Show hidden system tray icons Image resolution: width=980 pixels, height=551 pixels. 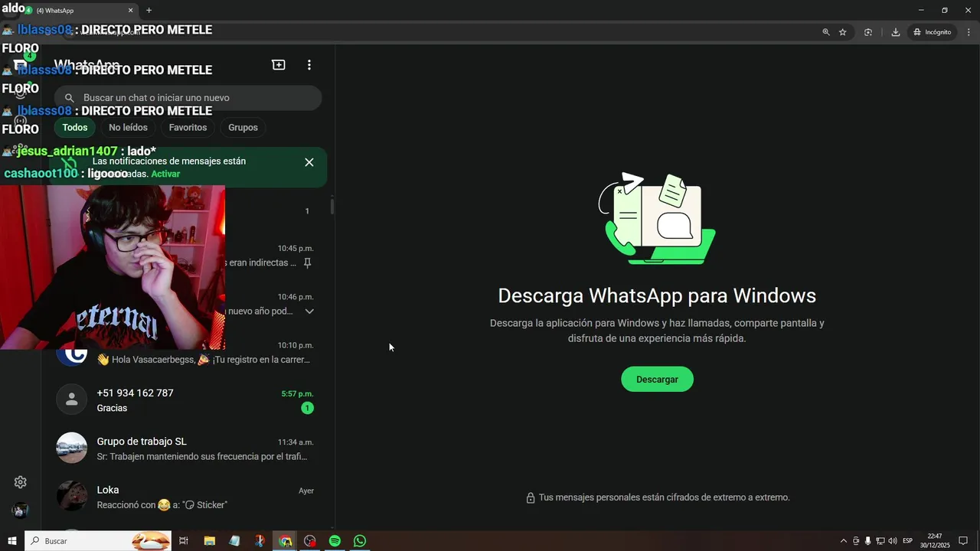844,541
